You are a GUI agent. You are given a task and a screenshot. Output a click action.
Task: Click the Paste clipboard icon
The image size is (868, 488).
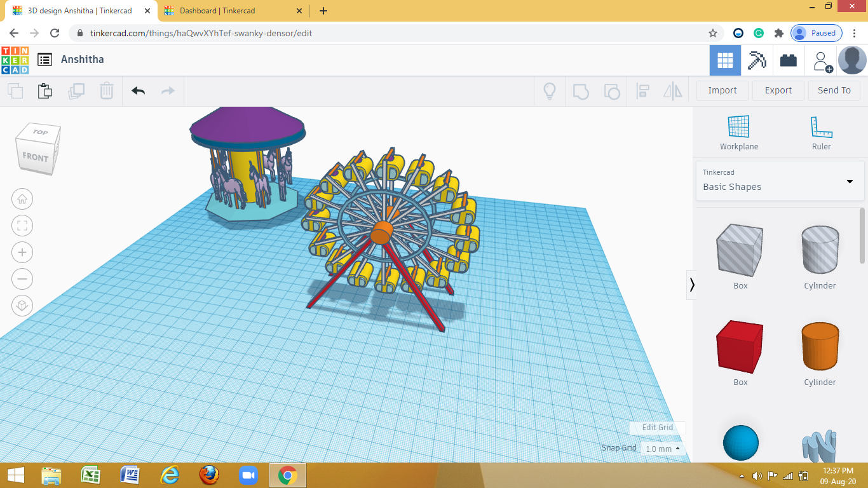click(45, 91)
